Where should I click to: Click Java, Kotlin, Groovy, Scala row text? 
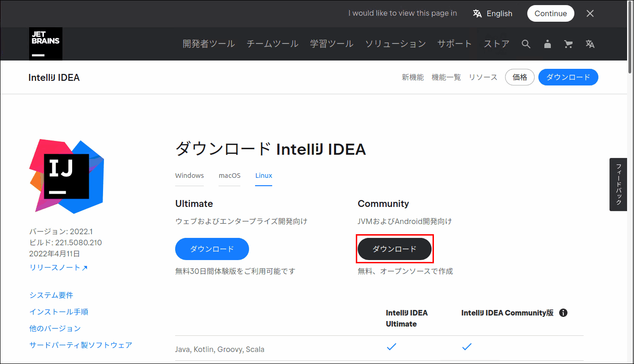220,349
